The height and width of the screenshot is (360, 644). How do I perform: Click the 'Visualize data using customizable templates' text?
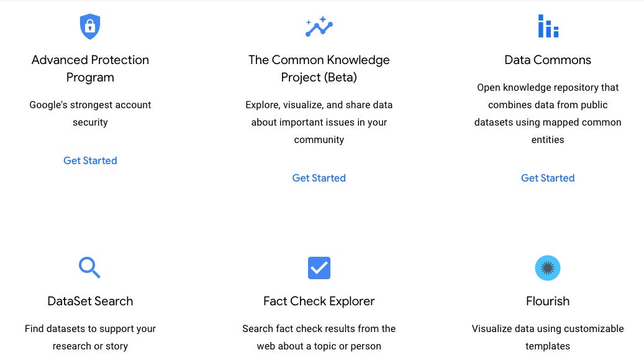click(548, 337)
